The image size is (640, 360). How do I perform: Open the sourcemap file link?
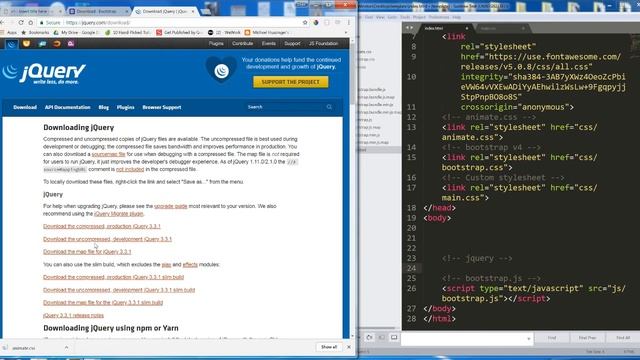point(109,154)
